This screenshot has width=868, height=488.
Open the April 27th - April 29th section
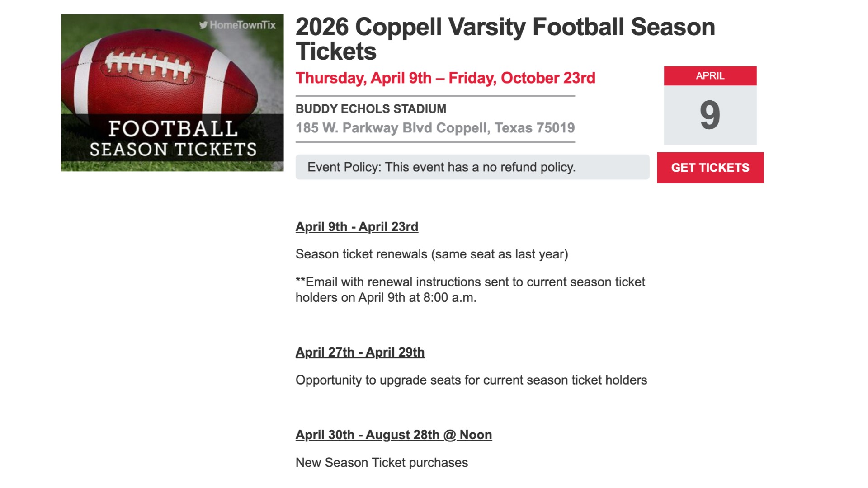tap(359, 352)
